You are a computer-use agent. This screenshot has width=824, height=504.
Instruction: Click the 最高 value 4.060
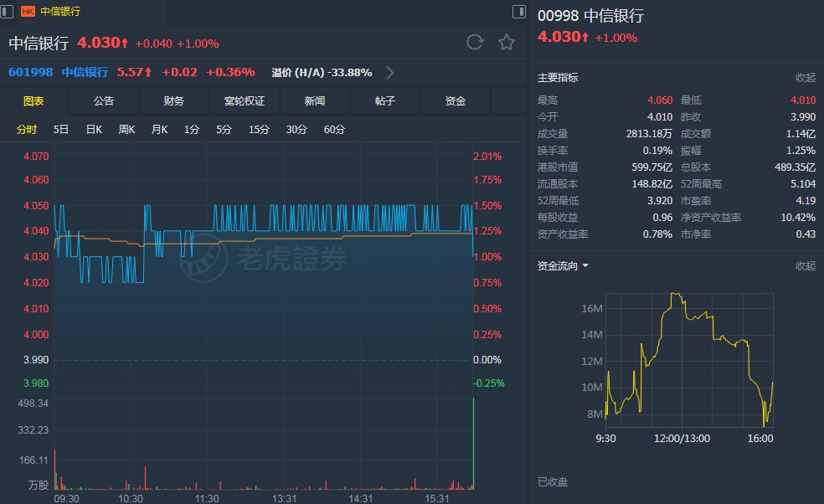[660, 100]
